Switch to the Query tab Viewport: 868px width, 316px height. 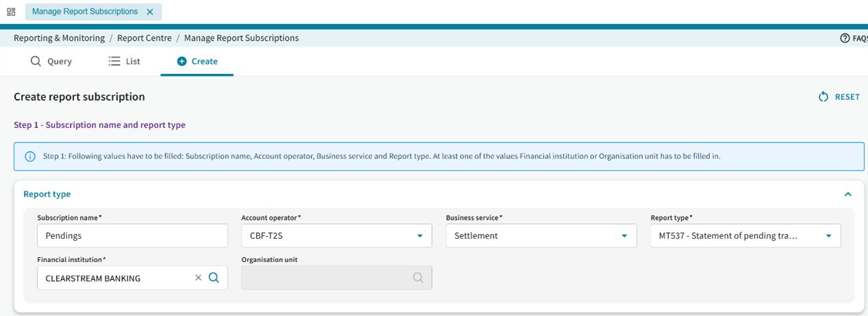coord(51,62)
